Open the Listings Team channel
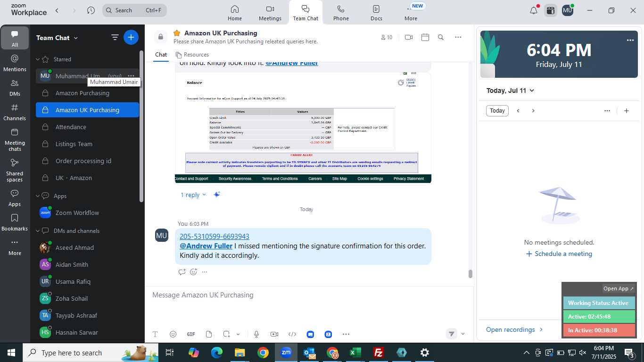Viewport: 644px width, 362px height. 87,144
